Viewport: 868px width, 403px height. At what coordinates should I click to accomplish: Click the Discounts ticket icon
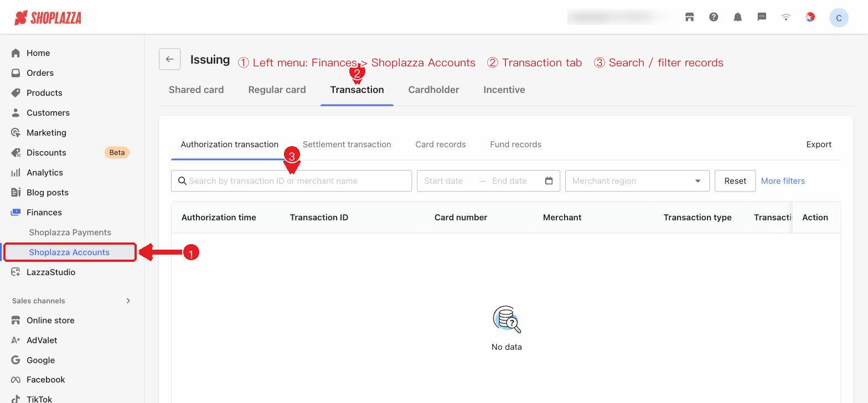[x=16, y=153]
